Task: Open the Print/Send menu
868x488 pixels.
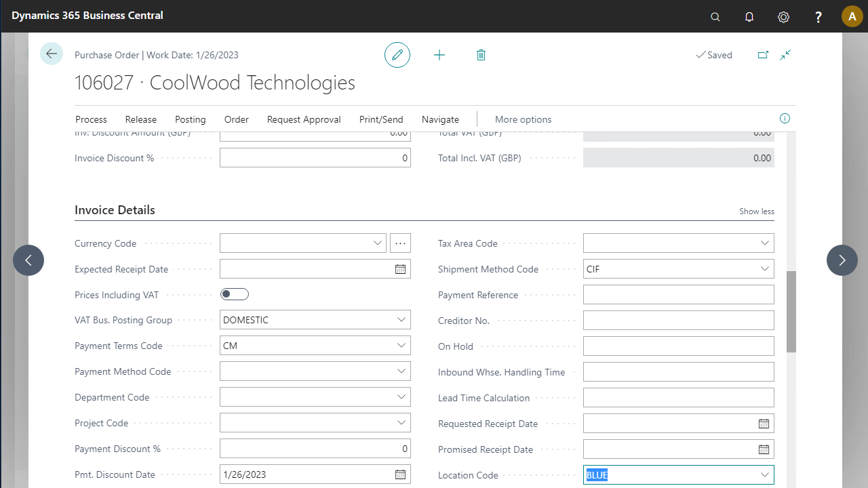Action: [x=381, y=119]
